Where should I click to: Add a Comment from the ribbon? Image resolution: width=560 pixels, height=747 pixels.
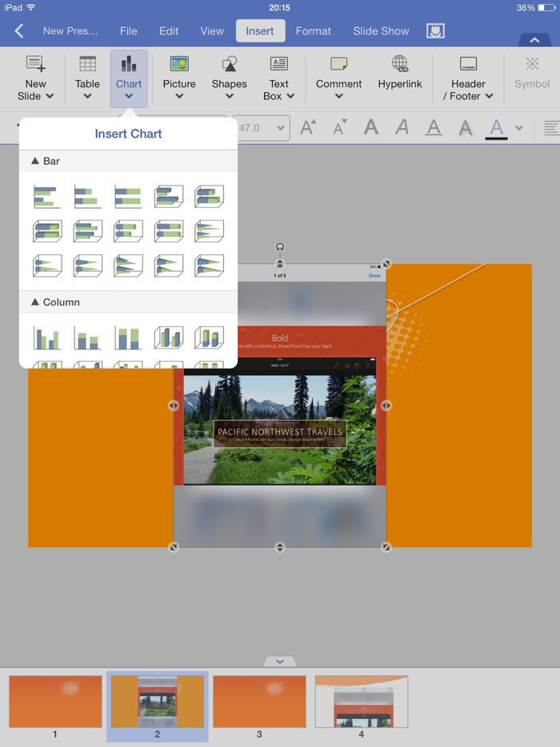point(339,78)
